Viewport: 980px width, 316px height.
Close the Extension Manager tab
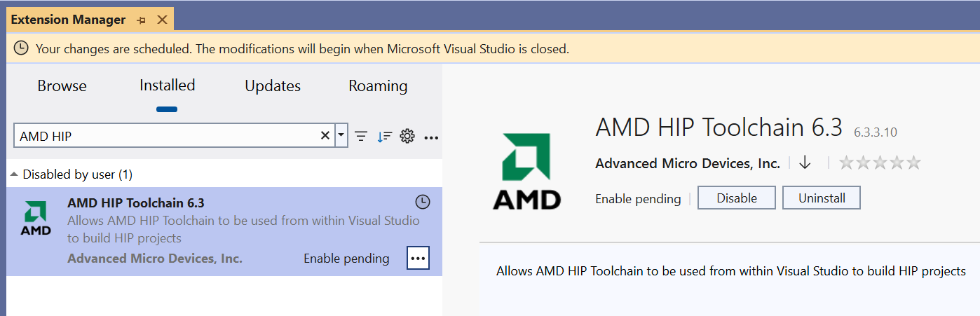162,20
